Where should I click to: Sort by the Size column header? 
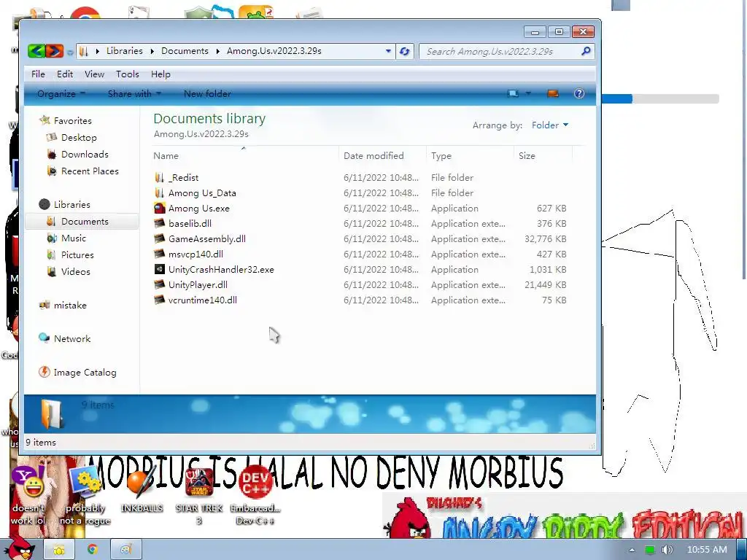pos(543,156)
